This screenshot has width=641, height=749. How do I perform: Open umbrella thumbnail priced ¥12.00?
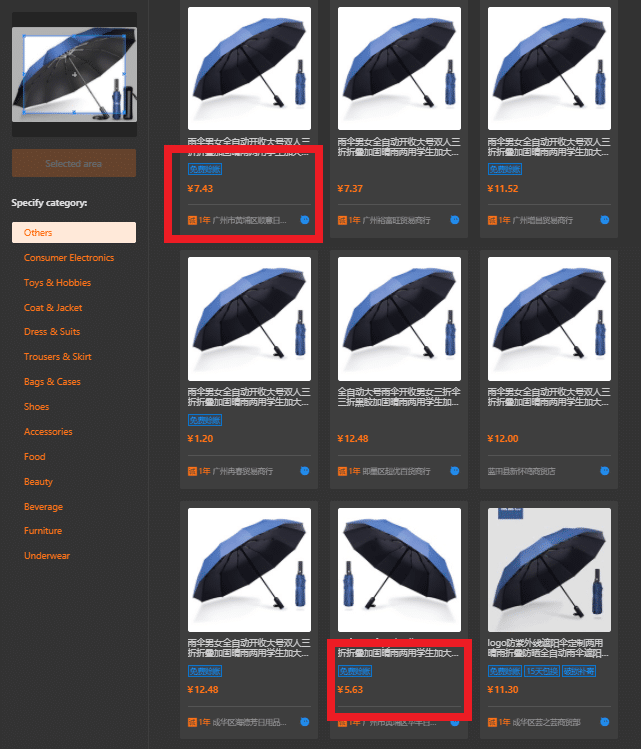click(x=549, y=319)
